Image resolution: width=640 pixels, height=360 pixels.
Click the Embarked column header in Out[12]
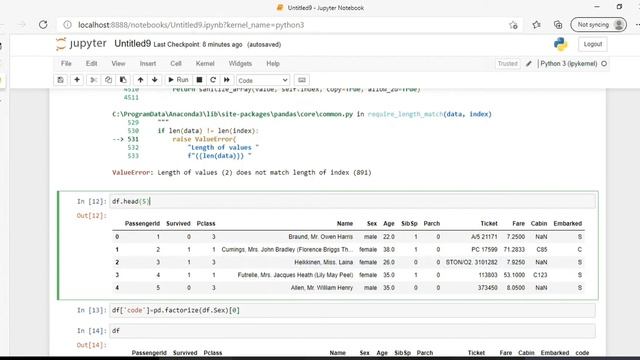[567, 224]
